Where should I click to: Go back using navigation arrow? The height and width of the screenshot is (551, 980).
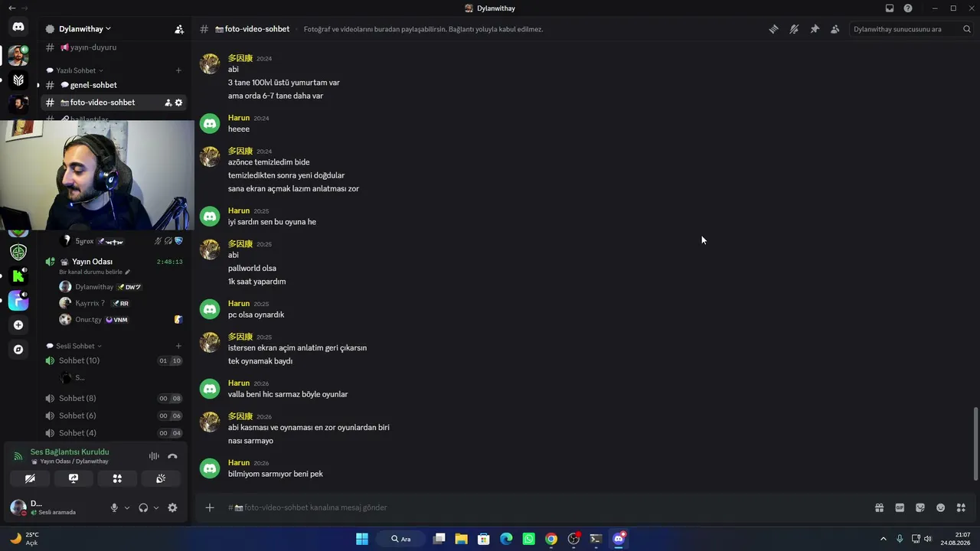[11, 8]
